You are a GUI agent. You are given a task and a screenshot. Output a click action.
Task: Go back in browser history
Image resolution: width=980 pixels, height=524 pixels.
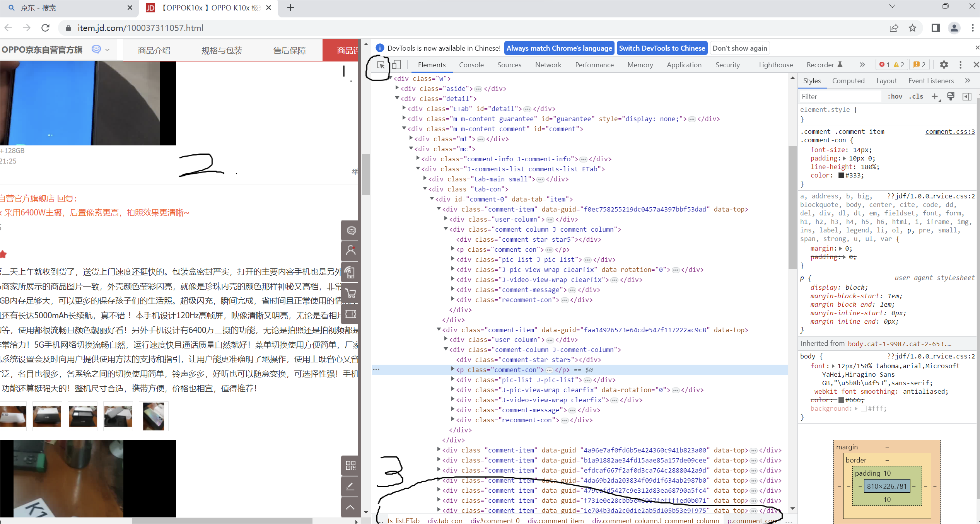(8, 28)
